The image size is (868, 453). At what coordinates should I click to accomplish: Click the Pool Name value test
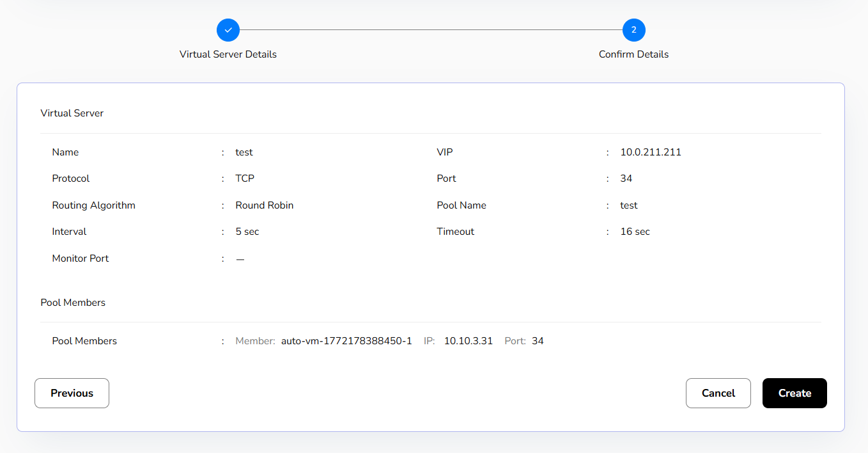tap(629, 205)
